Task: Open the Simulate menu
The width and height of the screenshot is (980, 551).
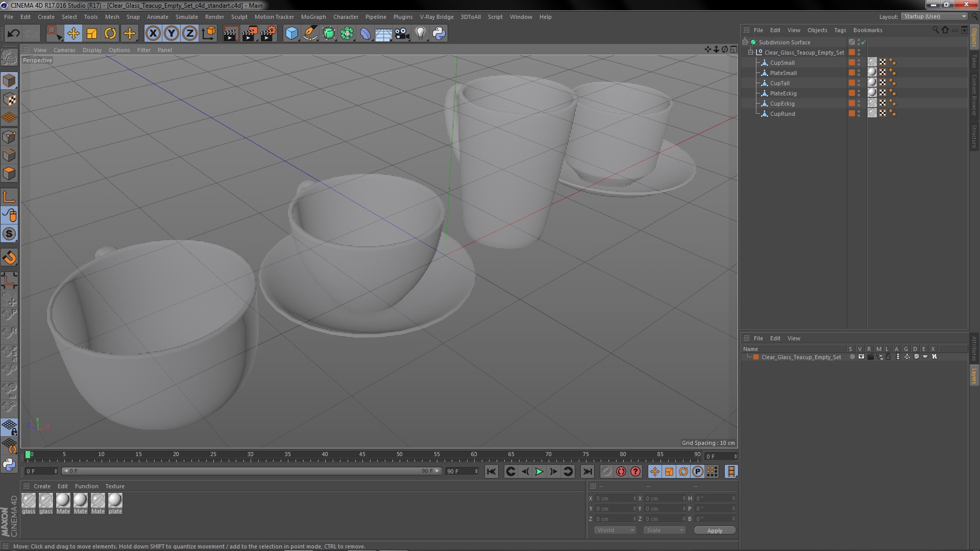Action: point(186,17)
